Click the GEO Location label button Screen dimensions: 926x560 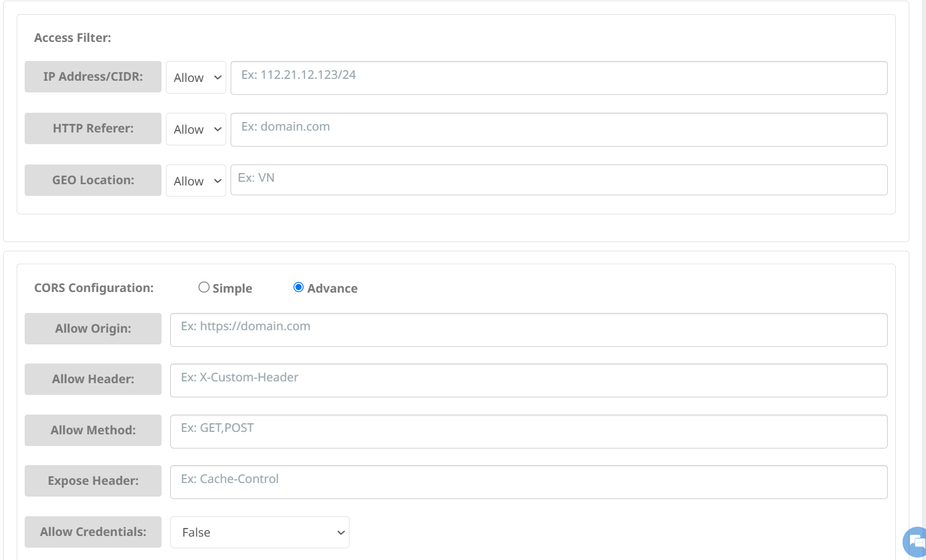point(93,181)
